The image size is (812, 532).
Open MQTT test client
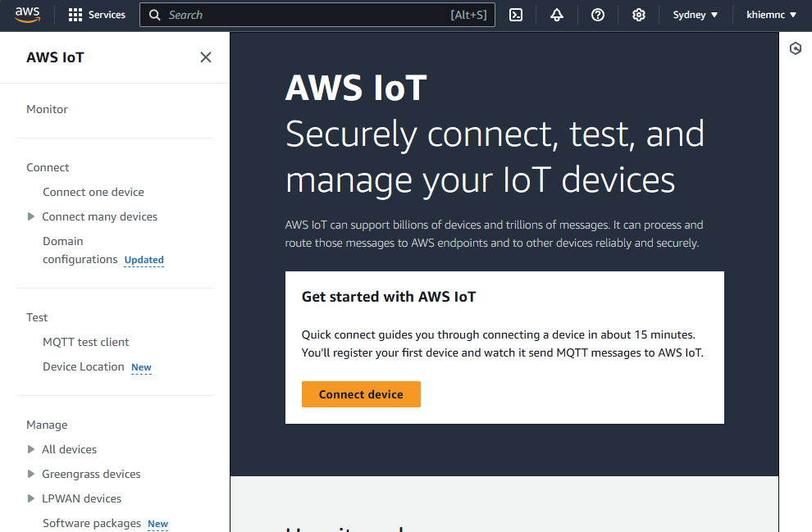[86, 342]
